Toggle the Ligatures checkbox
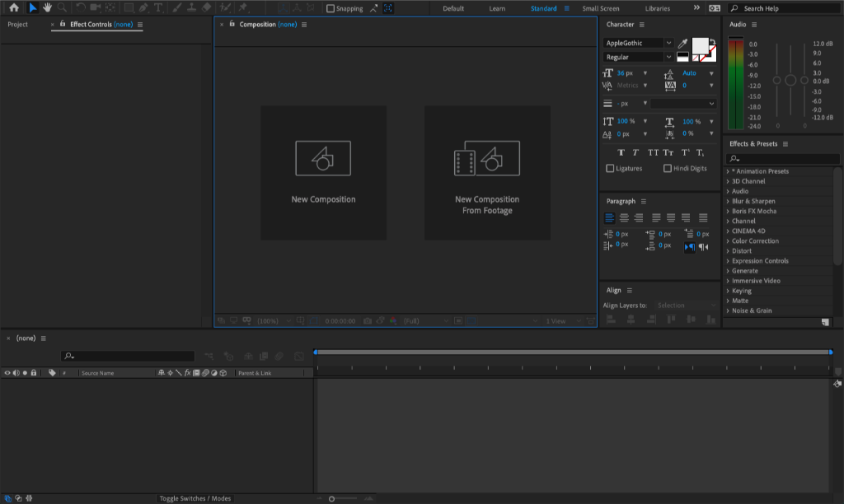The width and height of the screenshot is (844, 504). coord(610,168)
